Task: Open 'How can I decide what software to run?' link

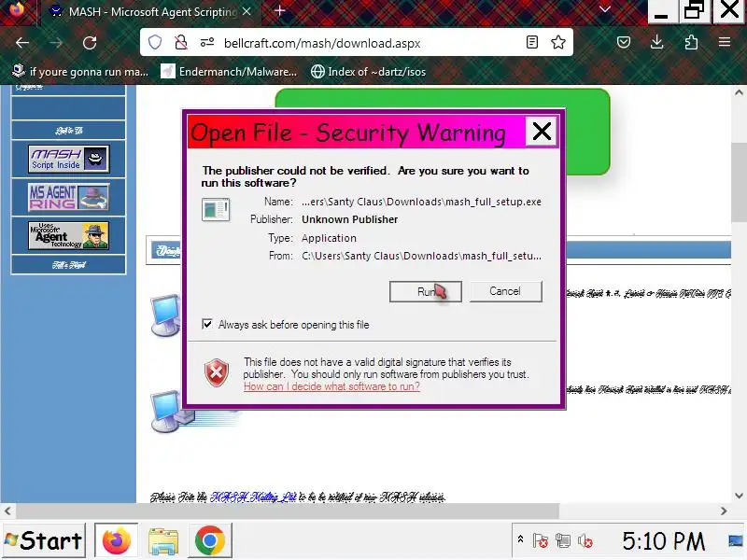Action: [331, 386]
